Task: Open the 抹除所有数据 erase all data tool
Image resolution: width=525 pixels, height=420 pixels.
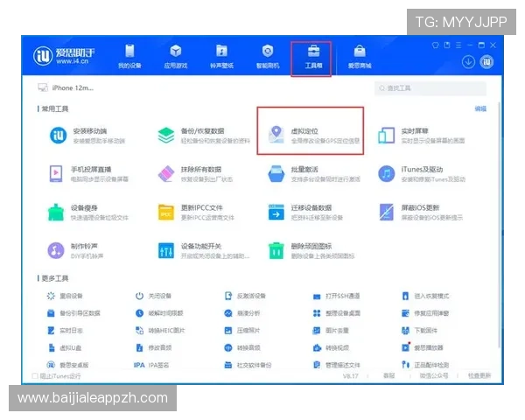Action: click(x=195, y=174)
